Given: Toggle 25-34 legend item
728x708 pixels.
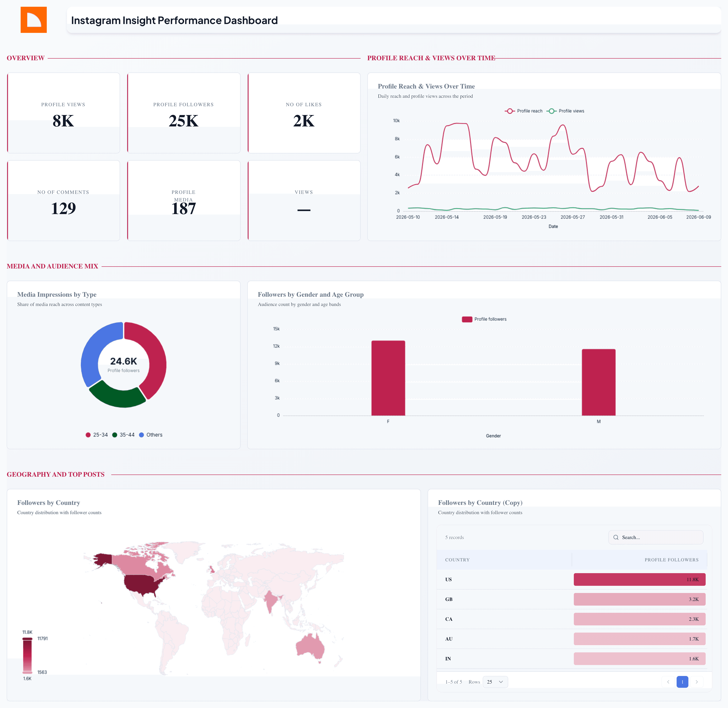Looking at the screenshot, I should [x=97, y=435].
